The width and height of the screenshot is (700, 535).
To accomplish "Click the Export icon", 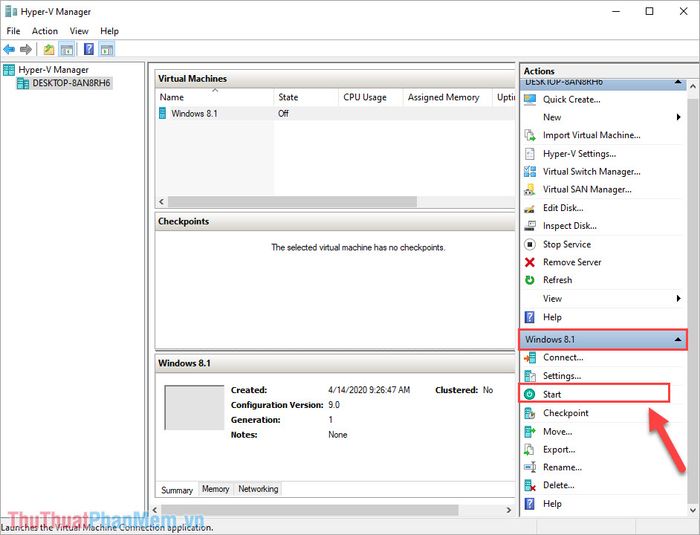I will click(530, 450).
